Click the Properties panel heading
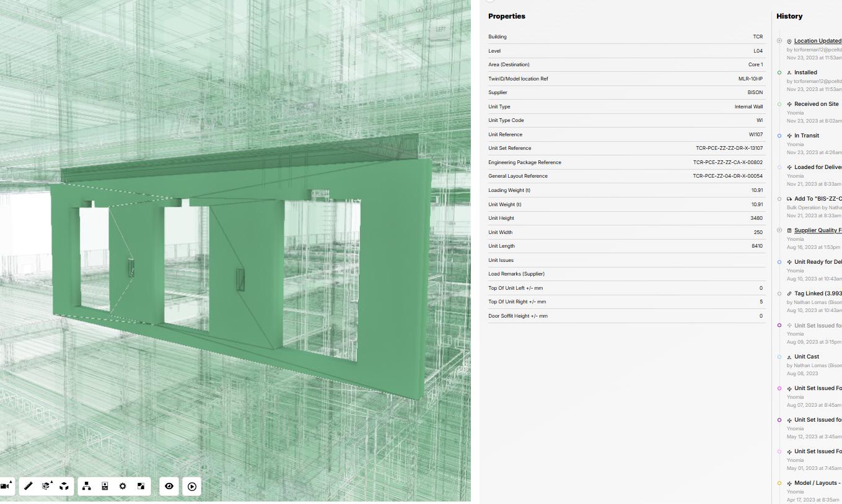Viewport: 842px width, 504px height. pos(507,16)
